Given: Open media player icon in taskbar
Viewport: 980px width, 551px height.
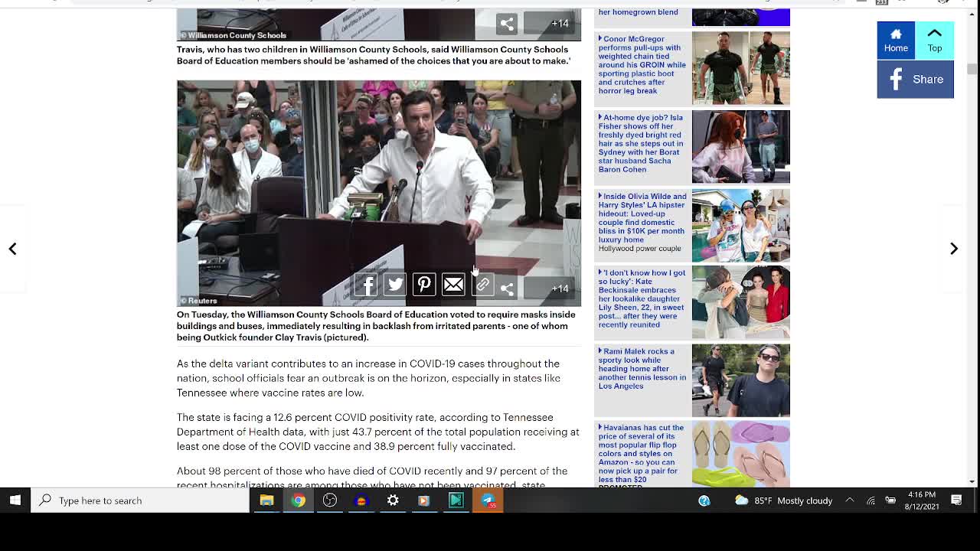Looking at the screenshot, I should (x=423, y=500).
